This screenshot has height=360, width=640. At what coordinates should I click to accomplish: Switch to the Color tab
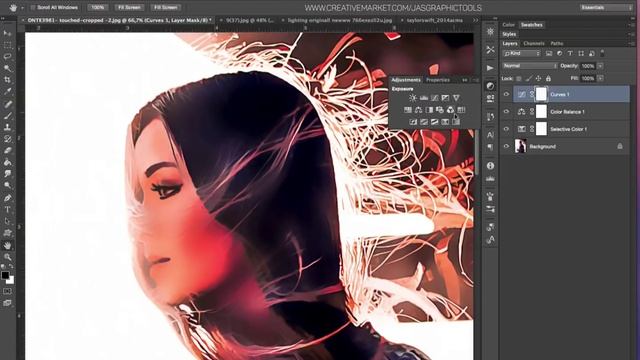click(x=509, y=25)
